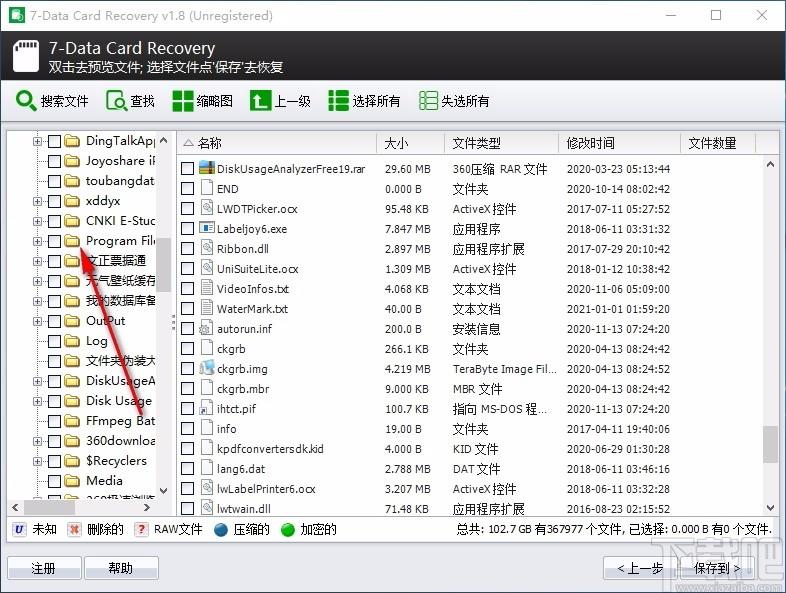Expand the CNKI E-Study folder node
The width and height of the screenshot is (786, 593).
[37, 221]
